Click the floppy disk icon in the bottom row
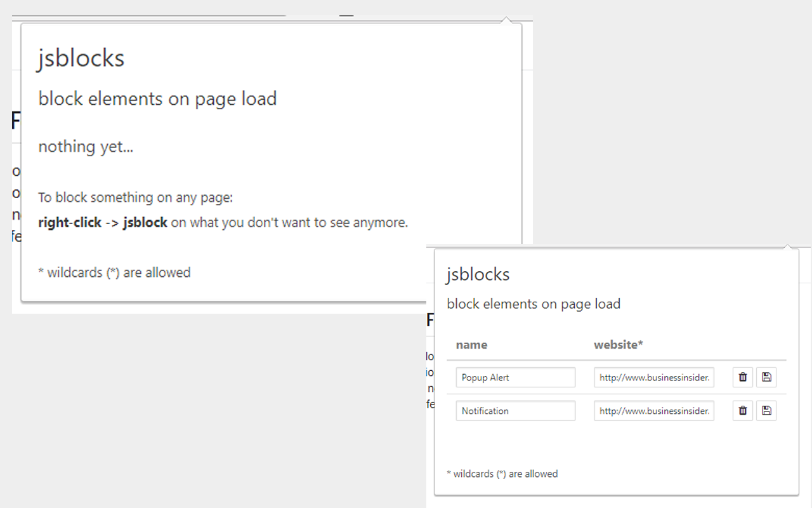 [x=766, y=411]
